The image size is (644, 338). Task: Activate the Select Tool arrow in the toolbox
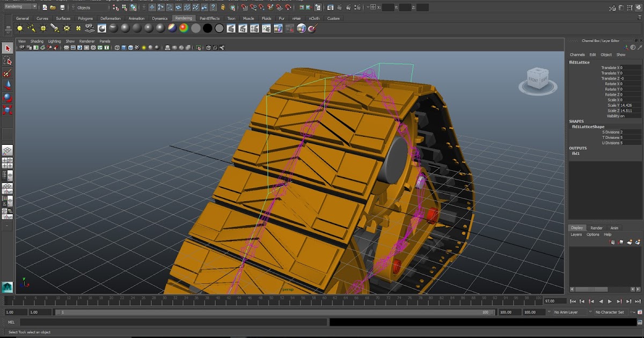pyautogui.click(x=7, y=48)
